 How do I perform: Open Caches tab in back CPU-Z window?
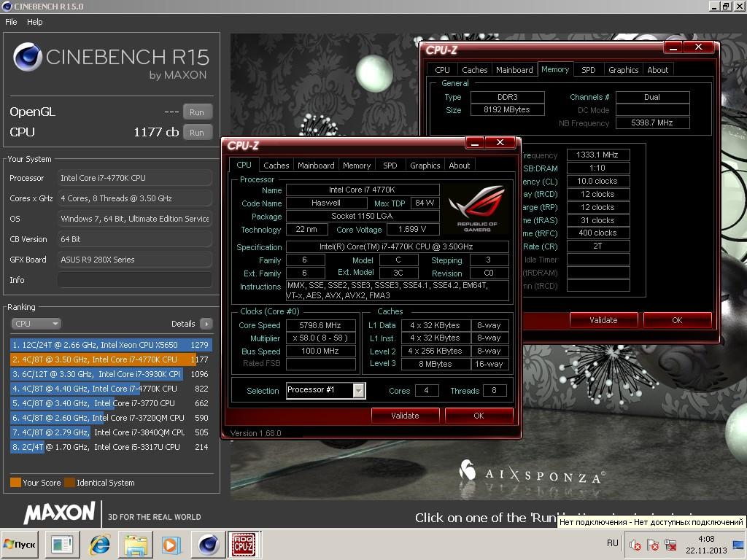(474, 70)
